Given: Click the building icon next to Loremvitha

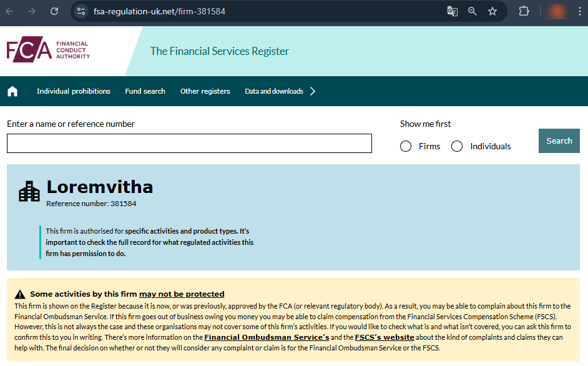Looking at the screenshot, I should tap(29, 190).
